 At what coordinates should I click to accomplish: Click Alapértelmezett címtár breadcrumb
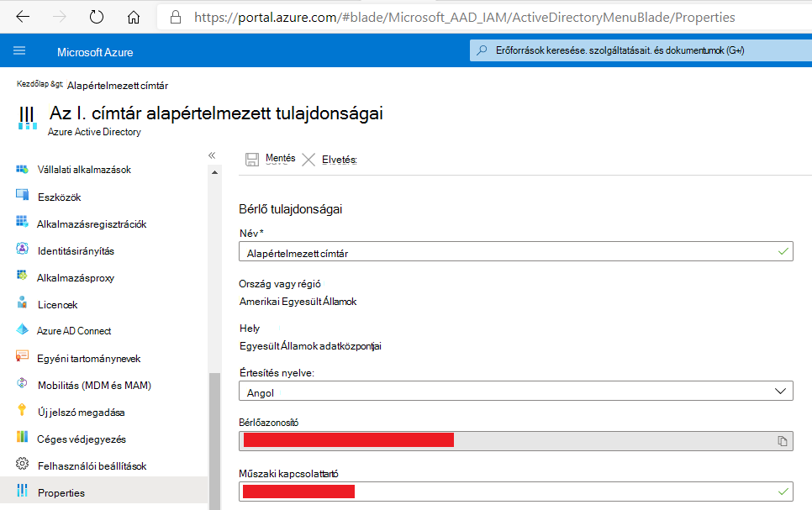[x=118, y=86]
